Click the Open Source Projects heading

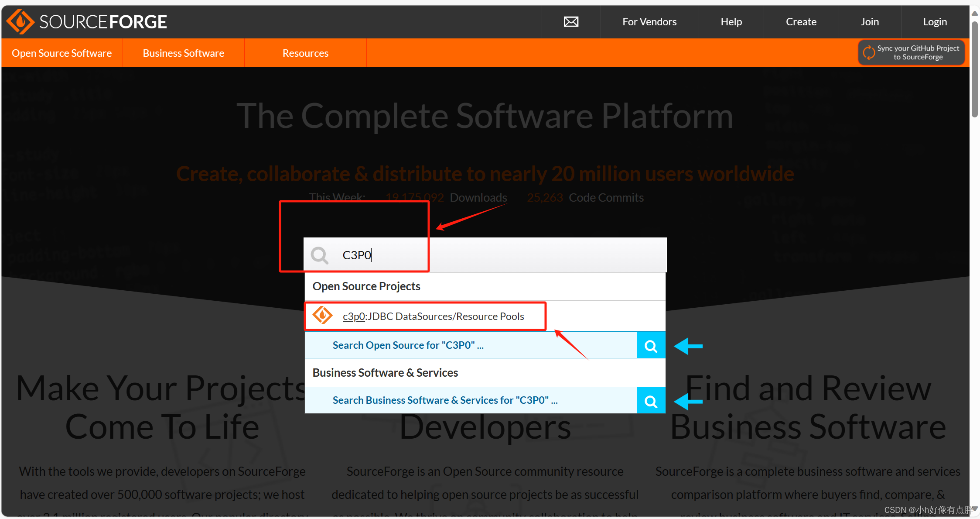click(x=366, y=286)
